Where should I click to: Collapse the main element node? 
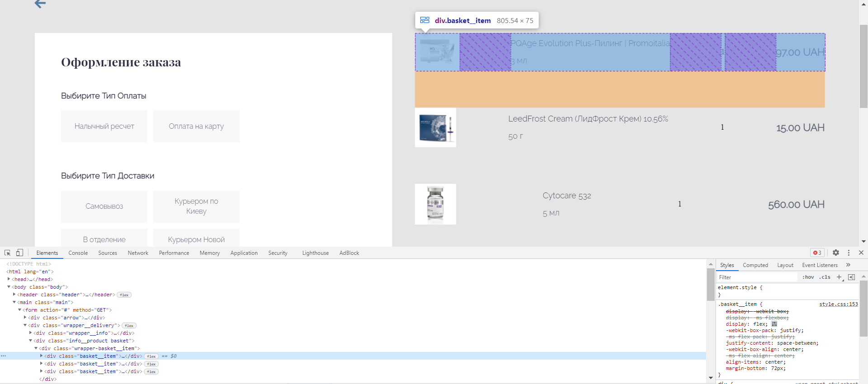click(x=14, y=302)
